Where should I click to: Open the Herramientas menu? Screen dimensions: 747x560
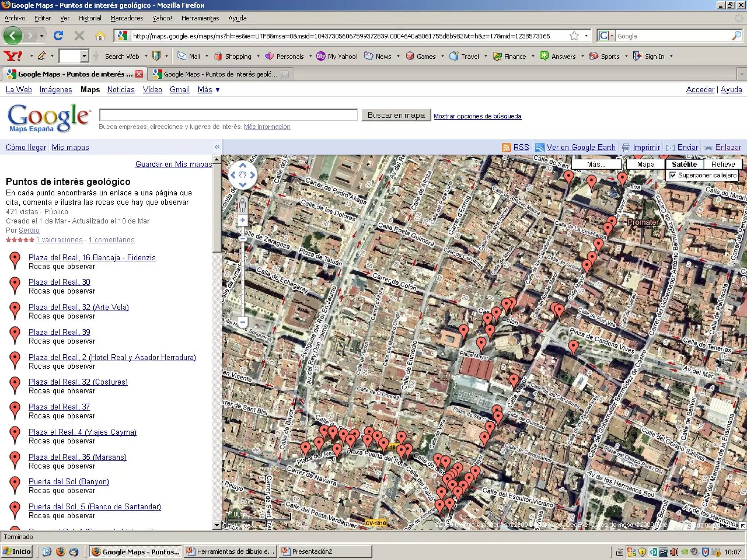(x=200, y=18)
